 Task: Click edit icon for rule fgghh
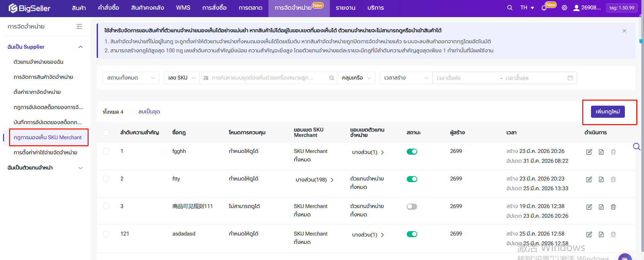coord(589,152)
